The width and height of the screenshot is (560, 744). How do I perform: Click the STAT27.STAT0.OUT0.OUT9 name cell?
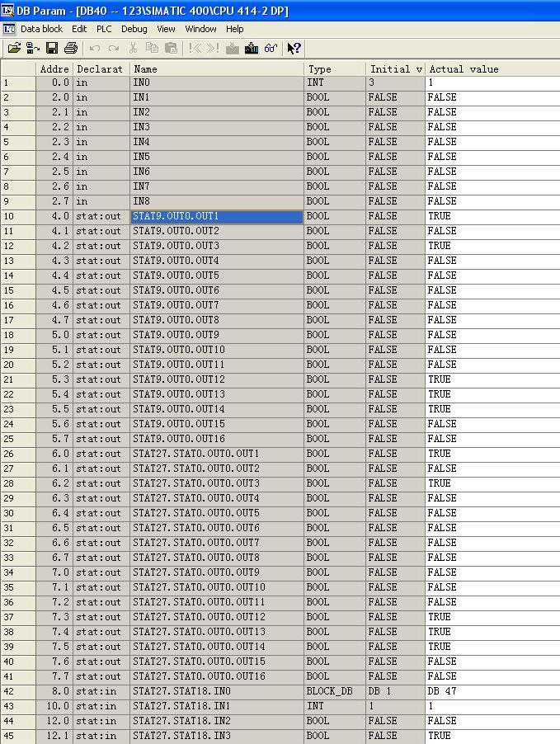tap(216, 572)
